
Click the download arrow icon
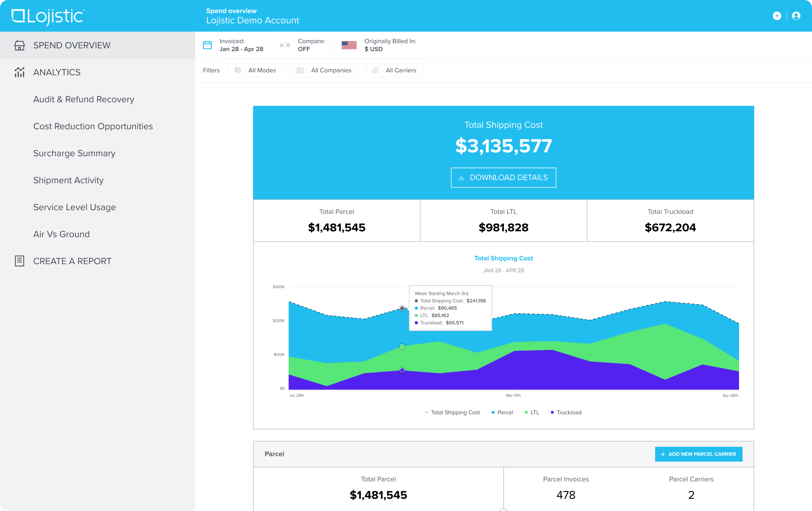click(x=462, y=178)
